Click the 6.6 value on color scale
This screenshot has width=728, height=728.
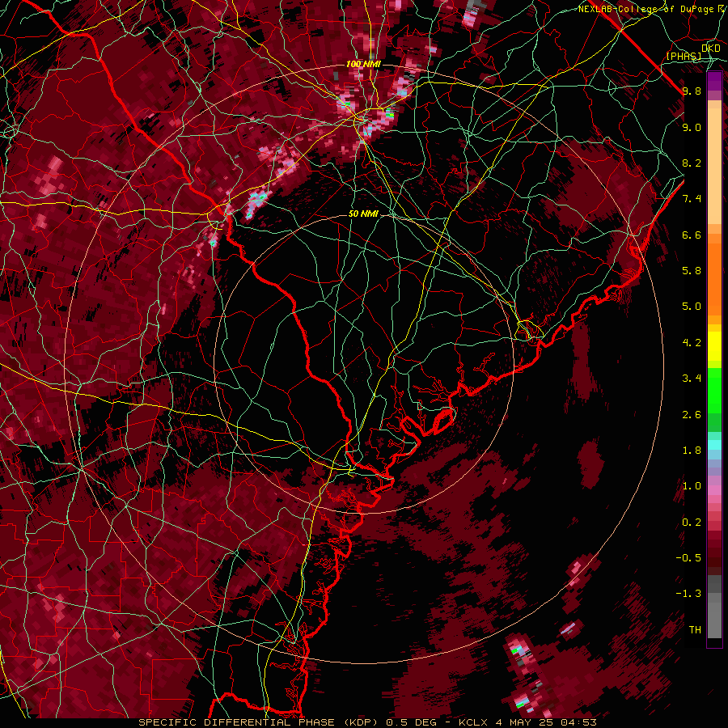tap(692, 235)
